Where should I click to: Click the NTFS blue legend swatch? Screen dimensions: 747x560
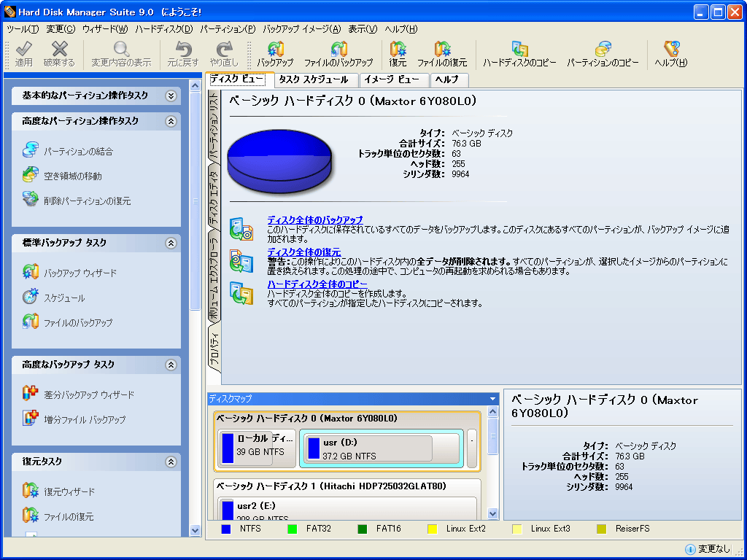[x=226, y=529]
